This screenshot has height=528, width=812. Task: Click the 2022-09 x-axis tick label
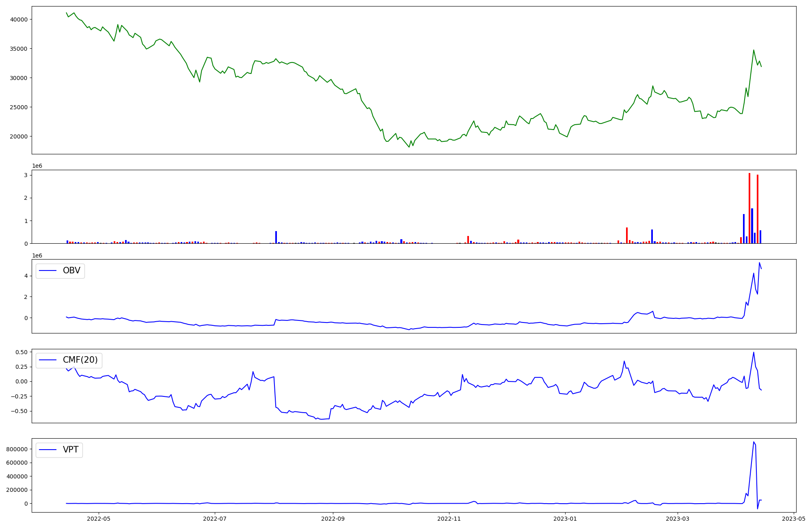click(x=333, y=519)
